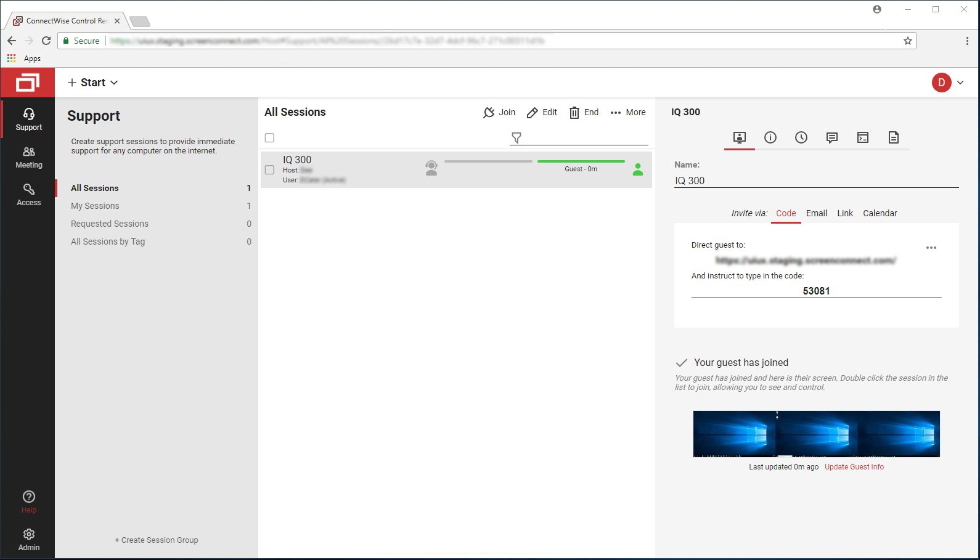980x560 pixels.
Task: Click the invite code 53081 field
Action: tap(816, 291)
